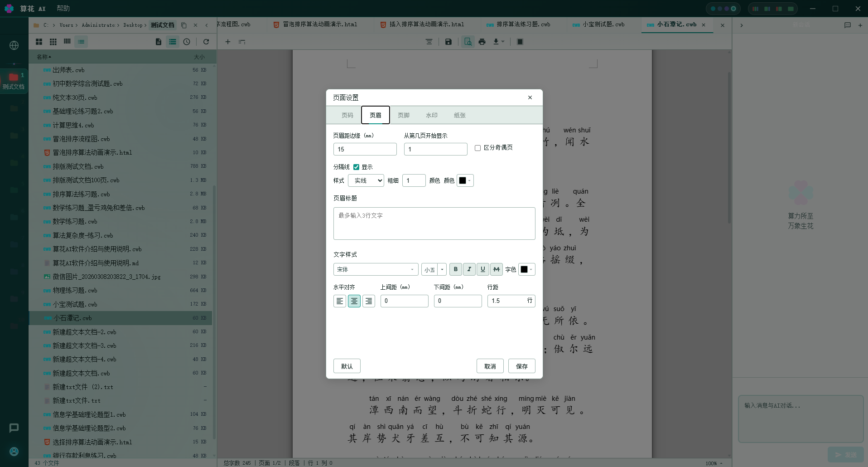
Task: Open the separator line 颜色 swatch
Action: pos(465,180)
